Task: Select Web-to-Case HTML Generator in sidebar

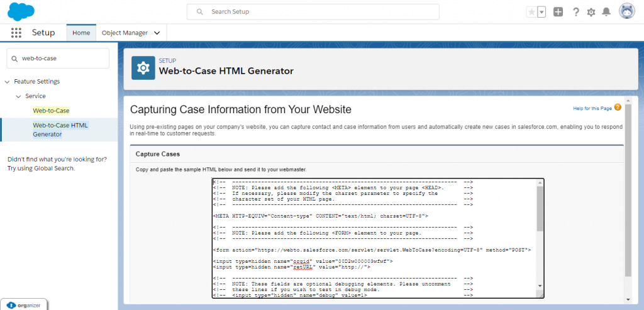Action: [60, 130]
